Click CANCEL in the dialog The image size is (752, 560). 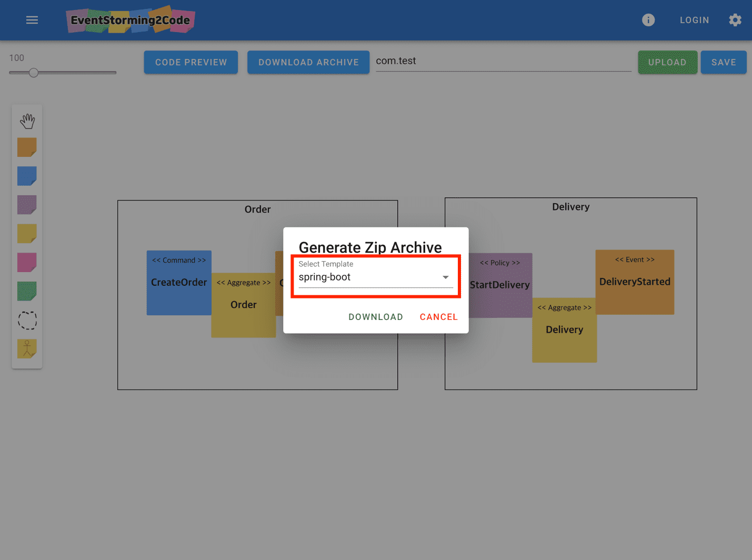pos(439,317)
